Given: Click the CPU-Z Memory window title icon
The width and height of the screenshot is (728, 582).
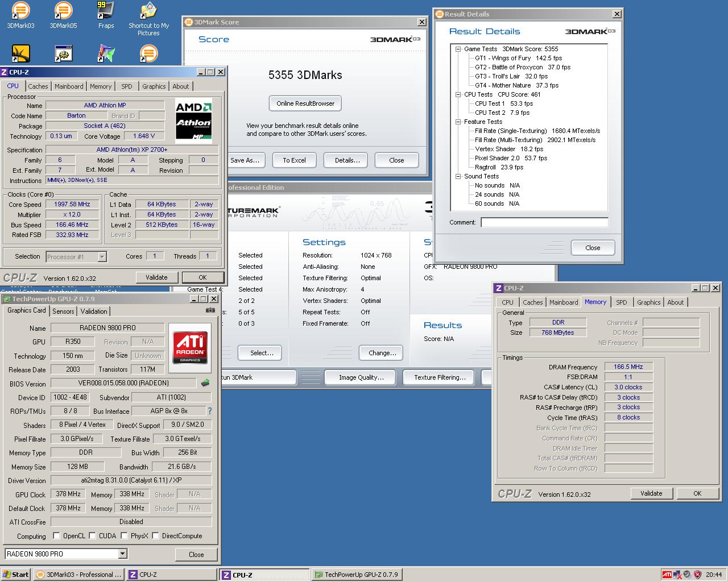Looking at the screenshot, I should (498, 288).
